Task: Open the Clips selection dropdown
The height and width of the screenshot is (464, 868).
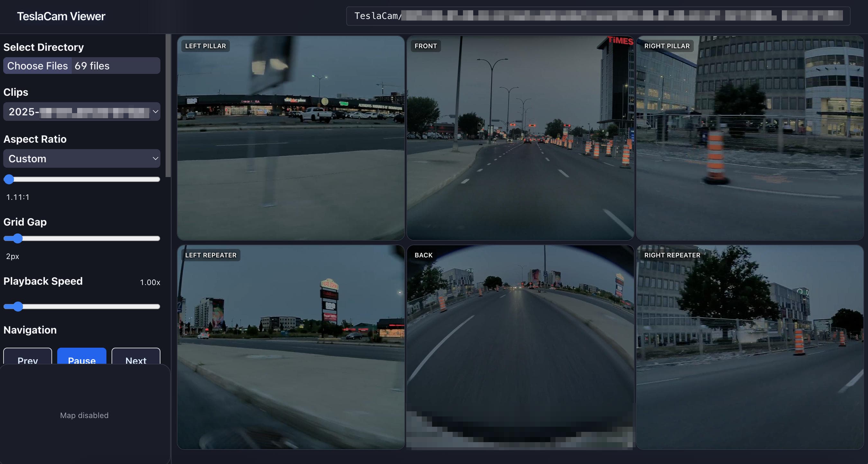Action: click(x=82, y=112)
